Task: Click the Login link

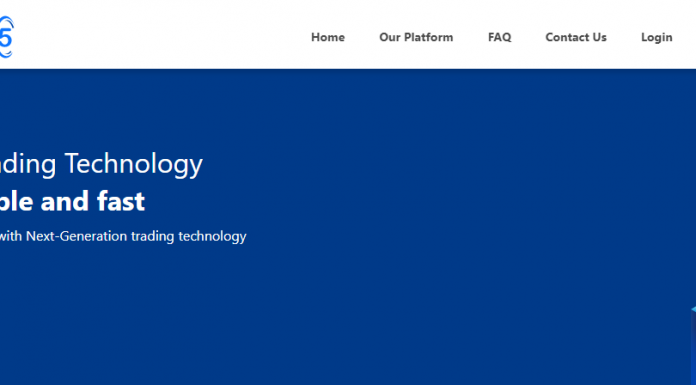Action: click(656, 38)
